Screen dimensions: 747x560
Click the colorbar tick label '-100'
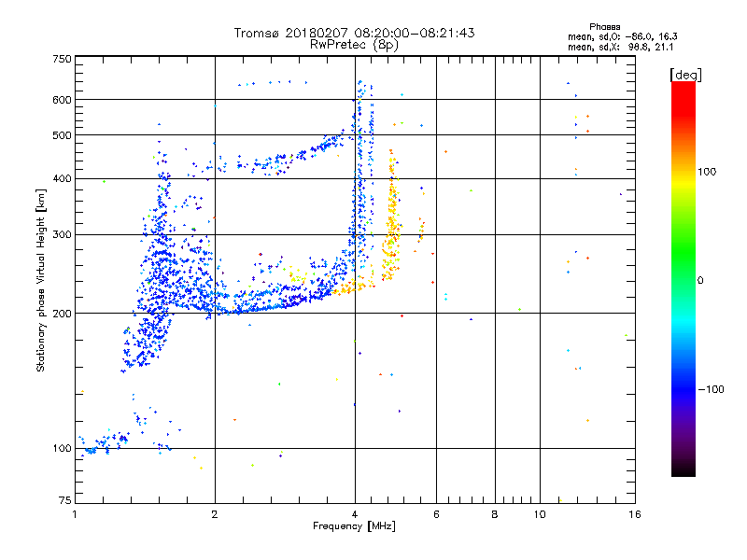tap(711, 389)
